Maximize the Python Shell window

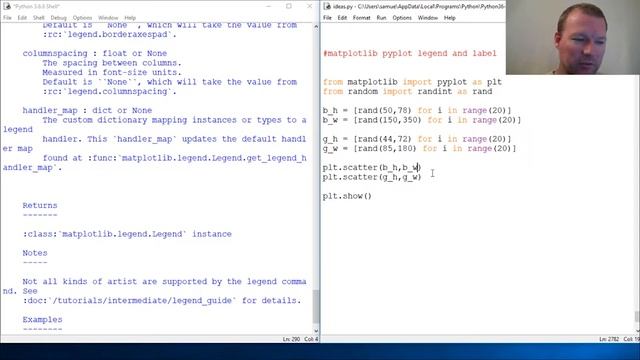(x=289, y=6)
